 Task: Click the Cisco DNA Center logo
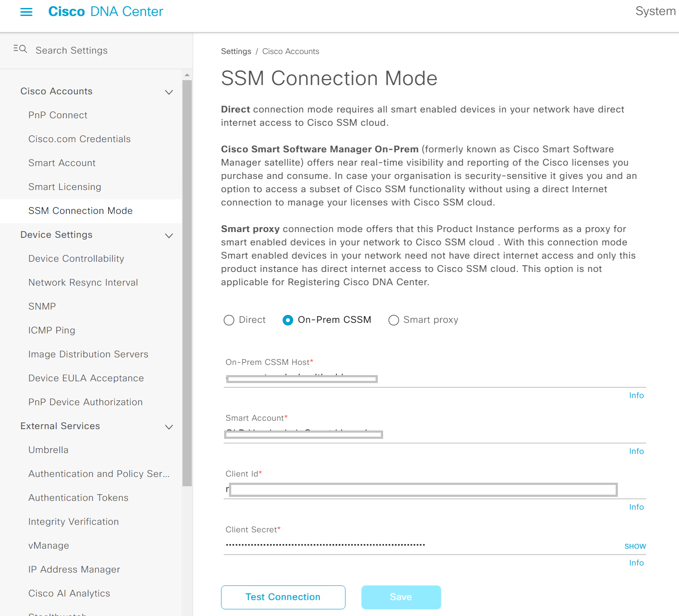click(x=105, y=12)
